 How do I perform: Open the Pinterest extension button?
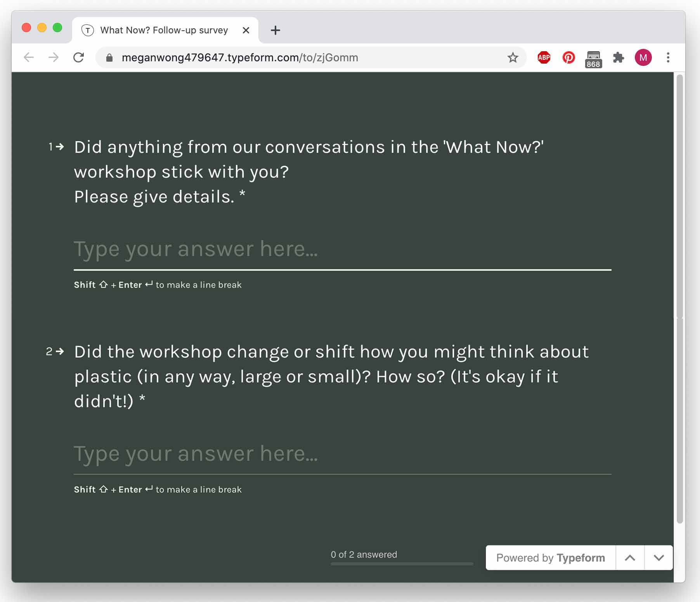pos(568,58)
